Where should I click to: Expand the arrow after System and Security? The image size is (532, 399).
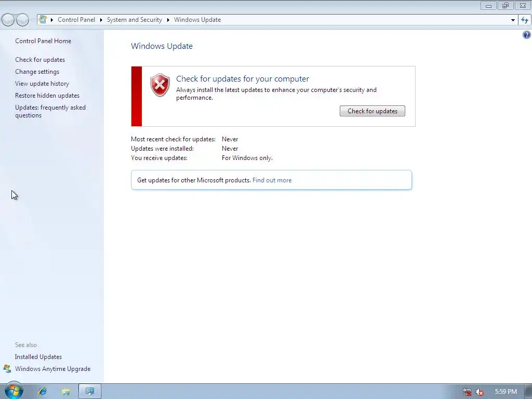click(x=168, y=20)
